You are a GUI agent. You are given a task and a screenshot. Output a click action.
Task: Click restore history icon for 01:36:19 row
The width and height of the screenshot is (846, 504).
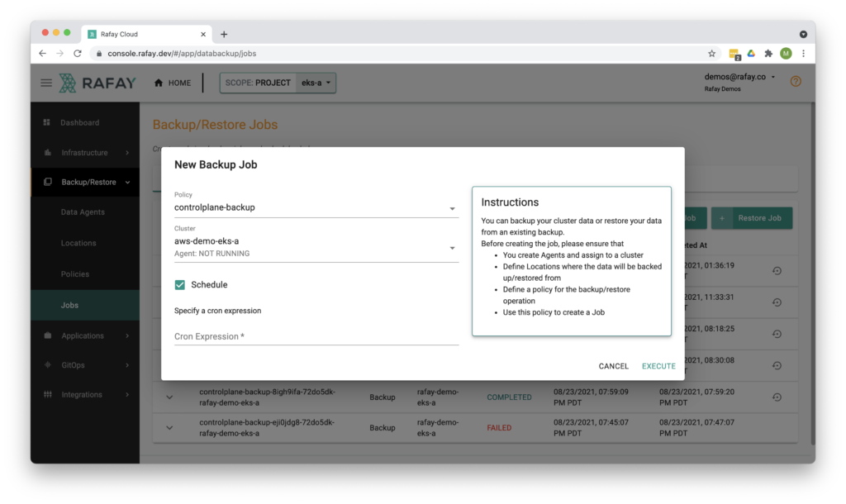click(x=777, y=271)
